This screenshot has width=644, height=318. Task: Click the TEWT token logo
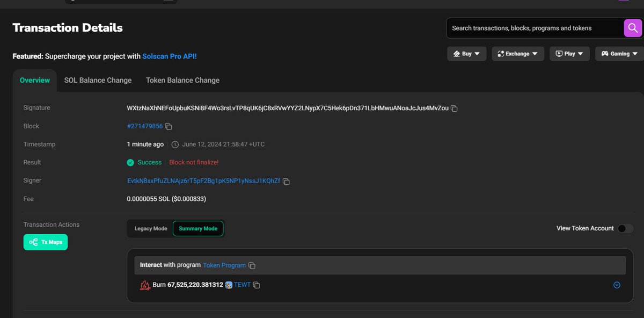pos(229,285)
